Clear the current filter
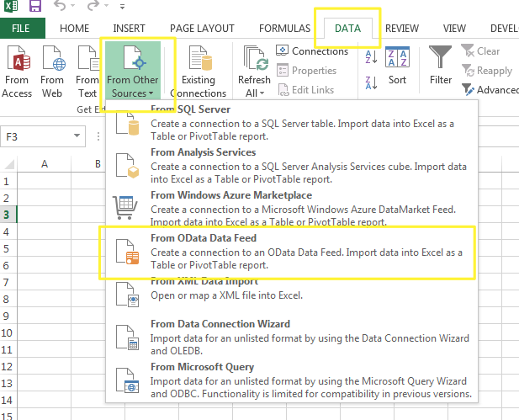The image size is (519, 420). click(480, 51)
